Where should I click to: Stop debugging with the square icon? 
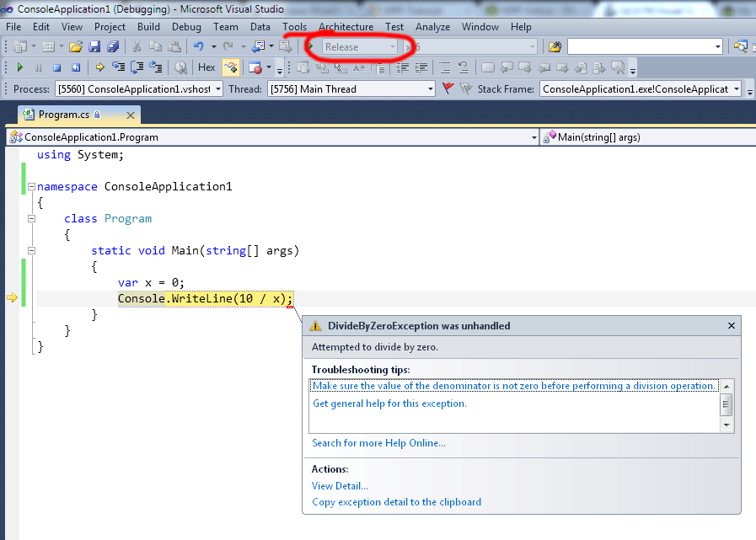coord(57,67)
